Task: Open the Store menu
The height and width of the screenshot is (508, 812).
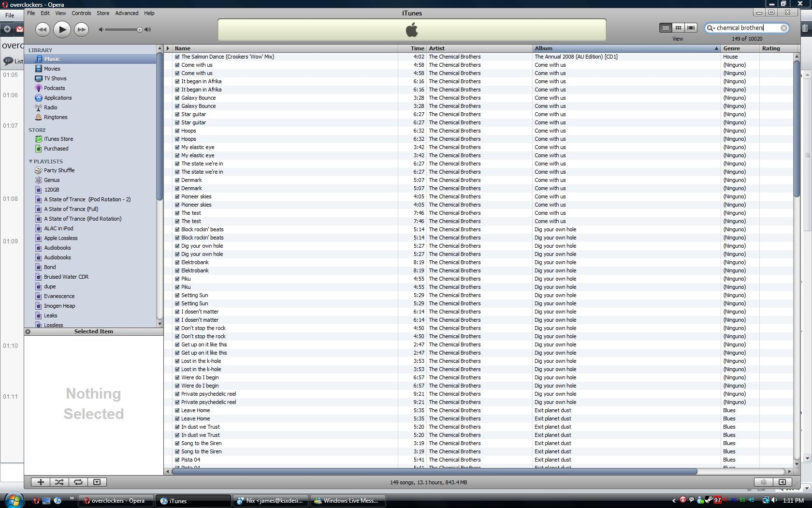Action: 103,13
